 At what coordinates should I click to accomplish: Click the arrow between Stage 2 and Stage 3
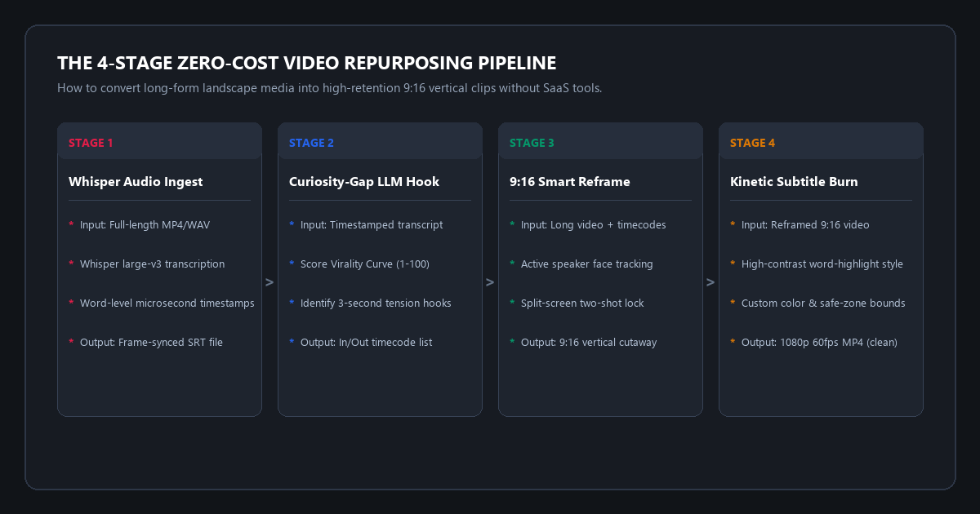(x=490, y=281)
